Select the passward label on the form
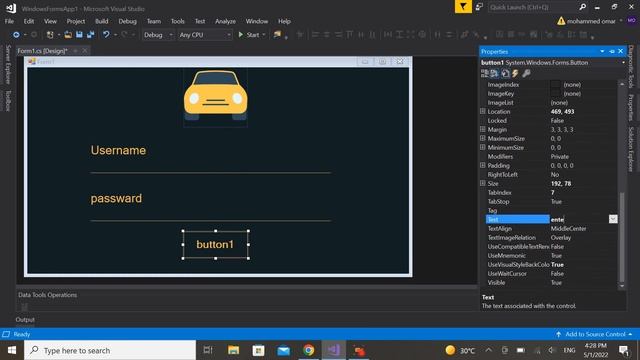Image resolution: width=640 pixels, height=360 pixels. click(x=116, y=198)
